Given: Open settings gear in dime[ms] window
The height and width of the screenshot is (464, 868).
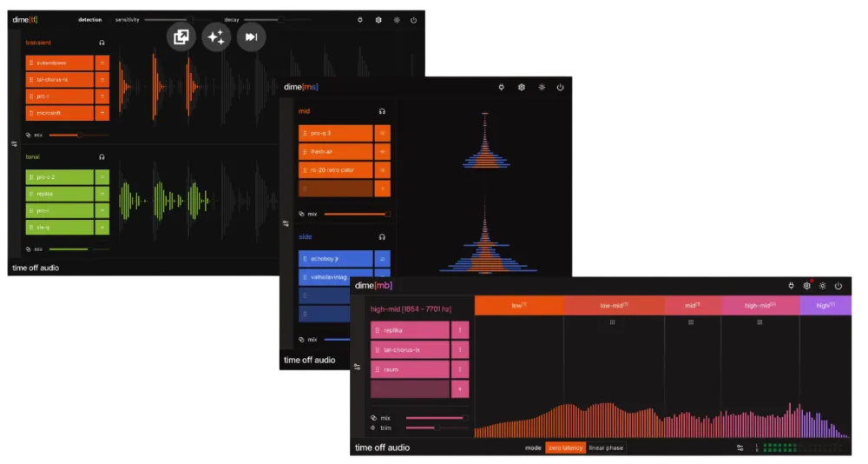Looking at the screenshot, I should [x=522, y=87].
